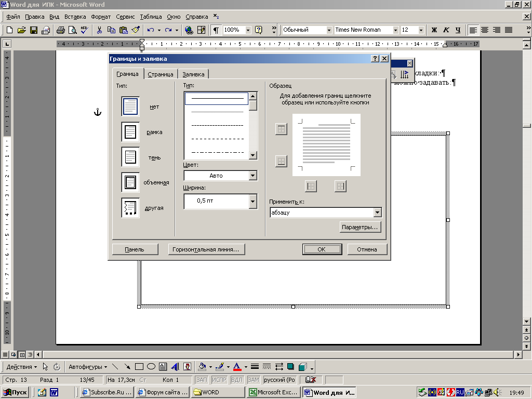Apply line color brush
Screen dimensions: 532x399
pos(220,366)
